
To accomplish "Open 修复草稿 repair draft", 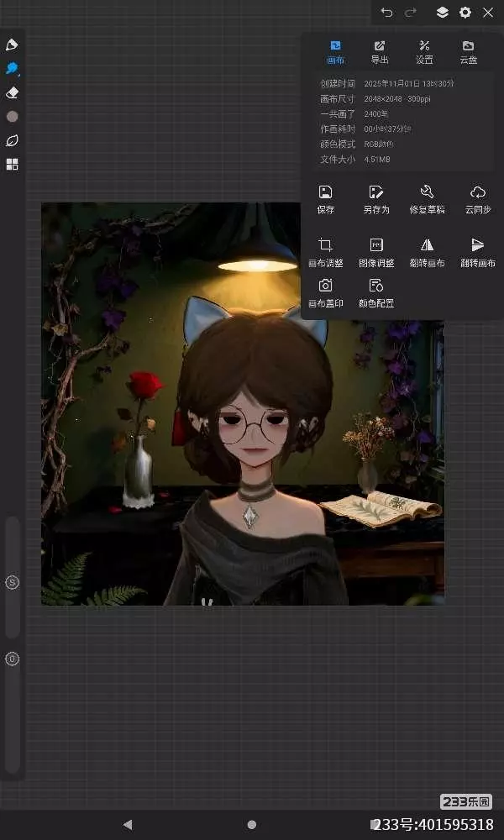I will pos(427,200).
